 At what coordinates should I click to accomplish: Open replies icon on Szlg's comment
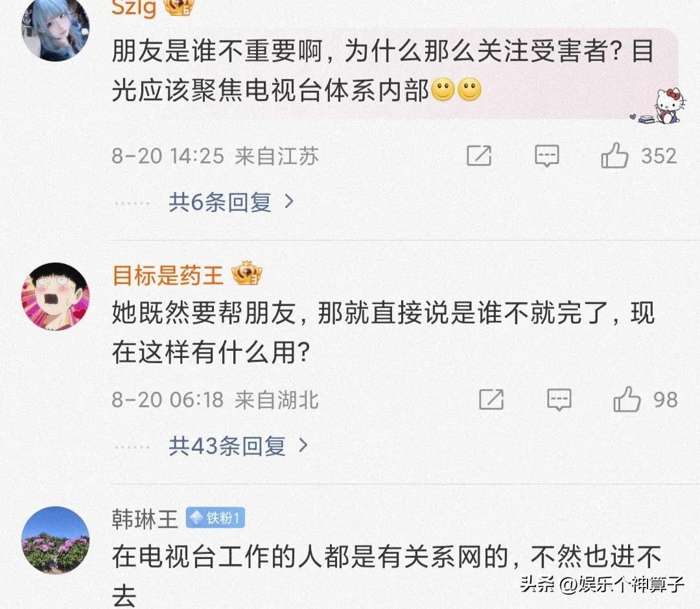547,156
